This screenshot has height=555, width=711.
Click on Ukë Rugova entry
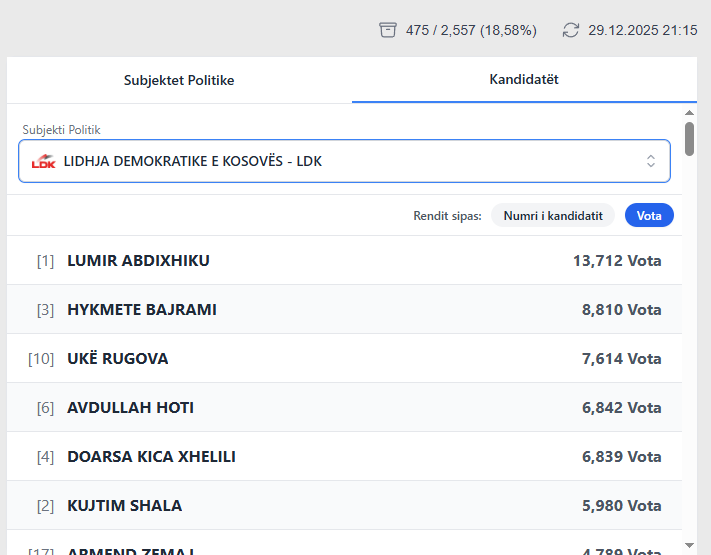coord(345,359)
